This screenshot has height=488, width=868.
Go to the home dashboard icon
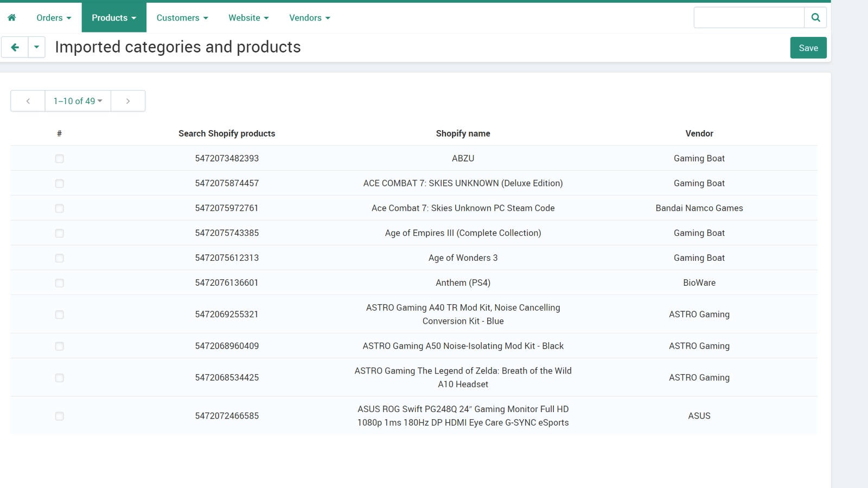pos(12,17)
